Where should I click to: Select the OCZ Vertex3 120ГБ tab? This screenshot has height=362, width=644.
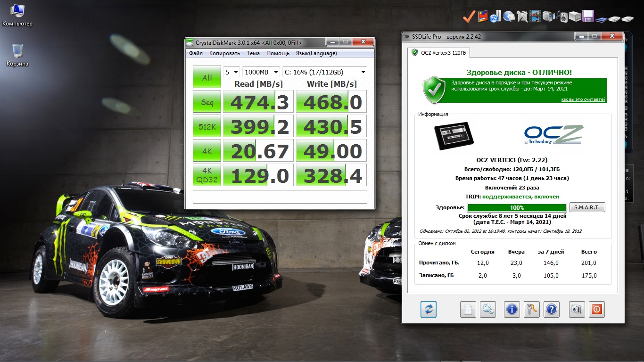pyautogui.click(x=438, y=52)
